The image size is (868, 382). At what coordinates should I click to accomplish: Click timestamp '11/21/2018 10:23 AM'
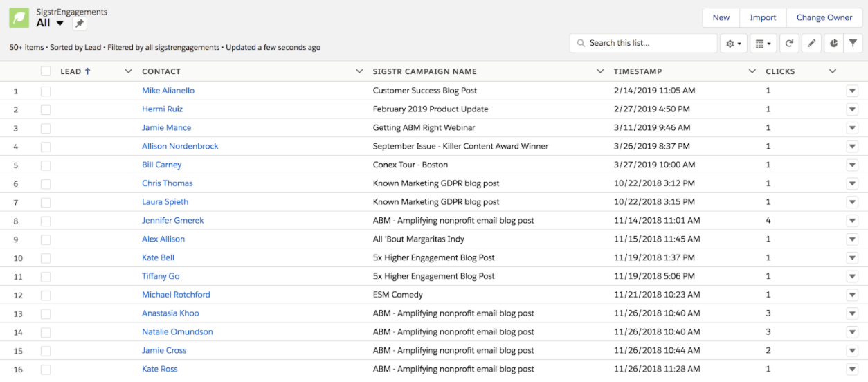(x=657, y=295)
